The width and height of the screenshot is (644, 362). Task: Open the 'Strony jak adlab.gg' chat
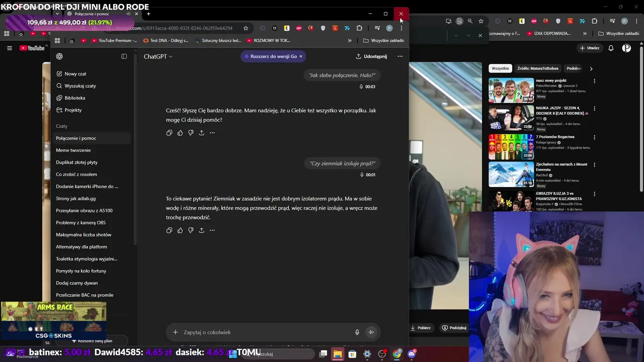(x=76, y=199)
